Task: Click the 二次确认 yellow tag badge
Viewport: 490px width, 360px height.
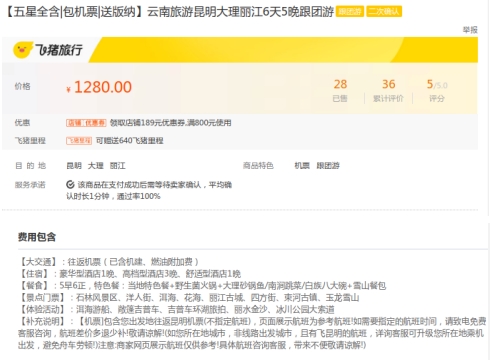Action: [x=384, y=12]
